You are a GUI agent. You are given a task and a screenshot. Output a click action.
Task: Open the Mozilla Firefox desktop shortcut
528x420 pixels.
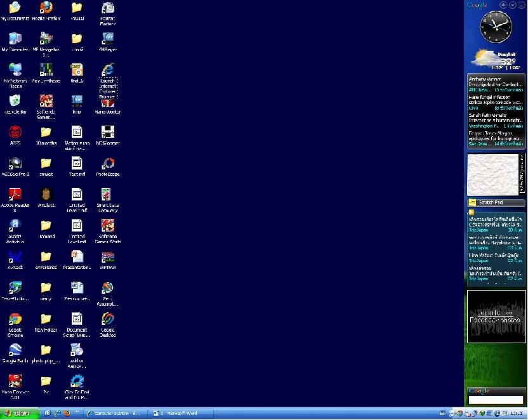(46, 8)
